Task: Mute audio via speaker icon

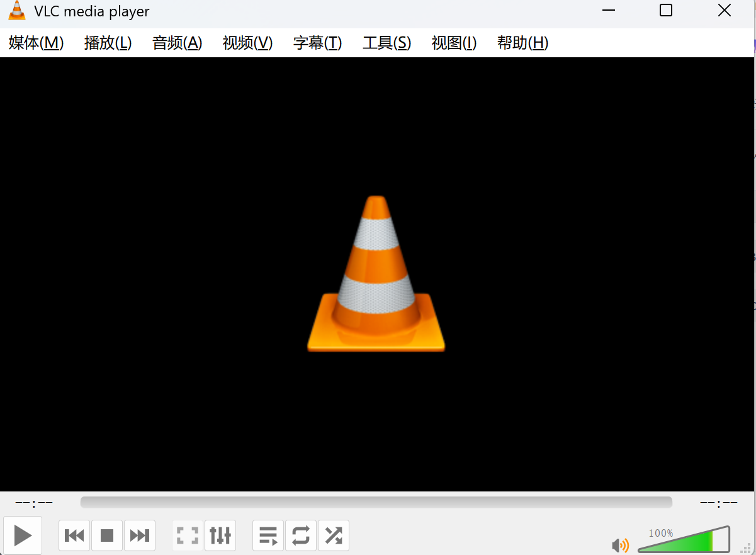Action: 620,545
